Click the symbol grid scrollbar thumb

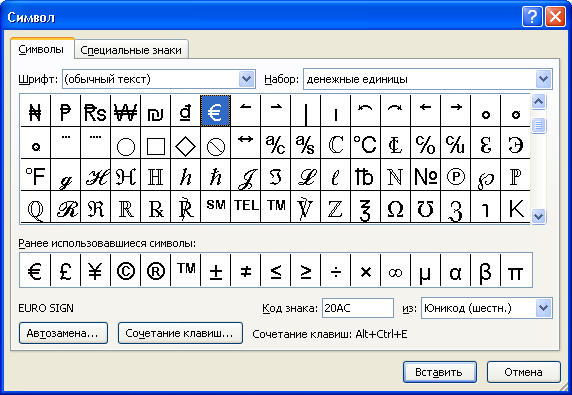coord(538,125)
